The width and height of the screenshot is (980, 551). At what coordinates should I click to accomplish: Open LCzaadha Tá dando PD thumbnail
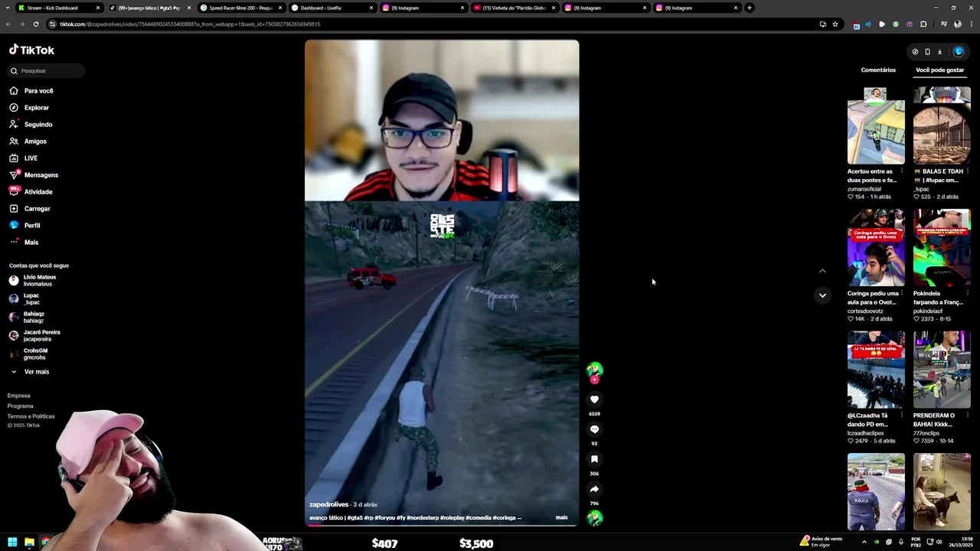(876, 370)
